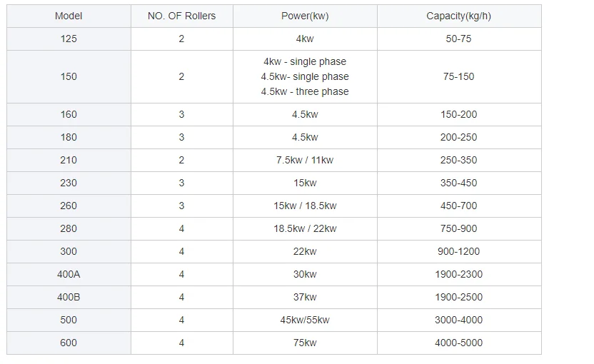594x364 pixels.
Task: Click the 15kw / 18.5kw power cell
Action: pyautogui.click(x=305, y=206)
